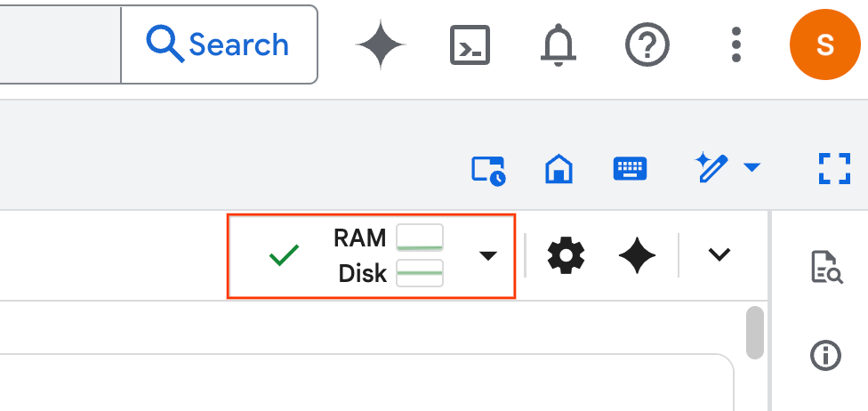The height and width of the screenshot is (411, 868).
Task: Open the scheduled screen clock icon
Action: [x=488, y=169]
